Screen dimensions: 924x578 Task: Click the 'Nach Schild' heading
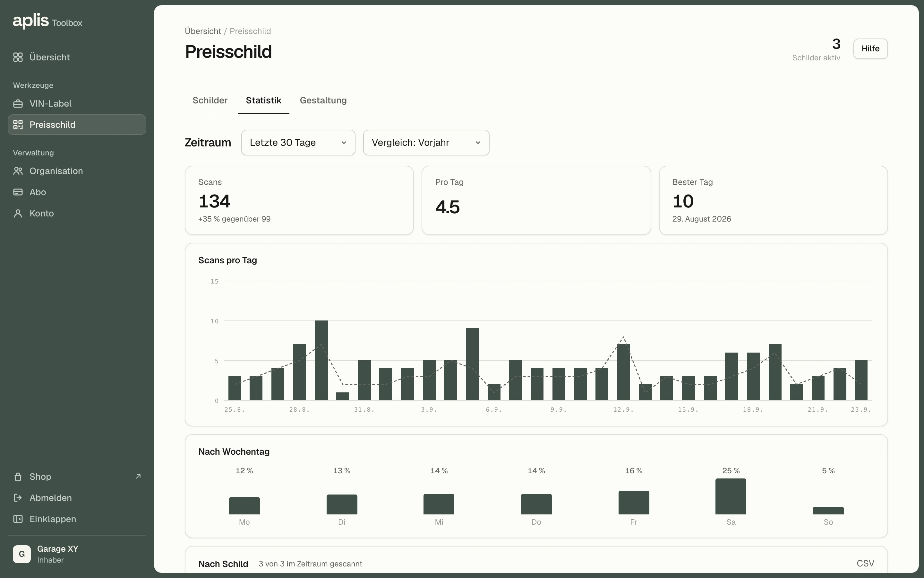click(x=223, y=564)
